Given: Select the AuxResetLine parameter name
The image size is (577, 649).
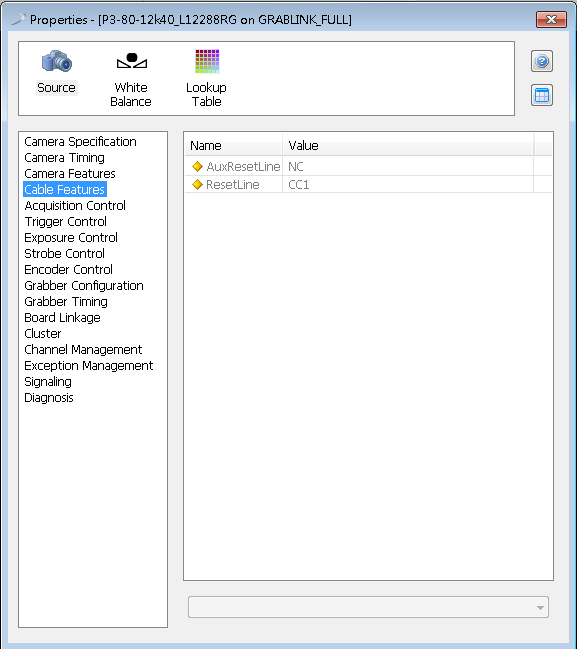Looking at the screenshot, I should [x=243, y=166].
